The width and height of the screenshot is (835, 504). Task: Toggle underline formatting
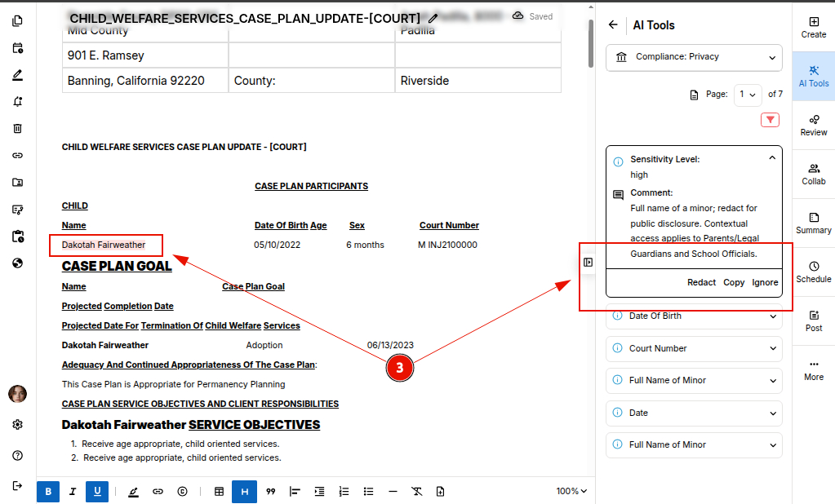click(97, 492)
